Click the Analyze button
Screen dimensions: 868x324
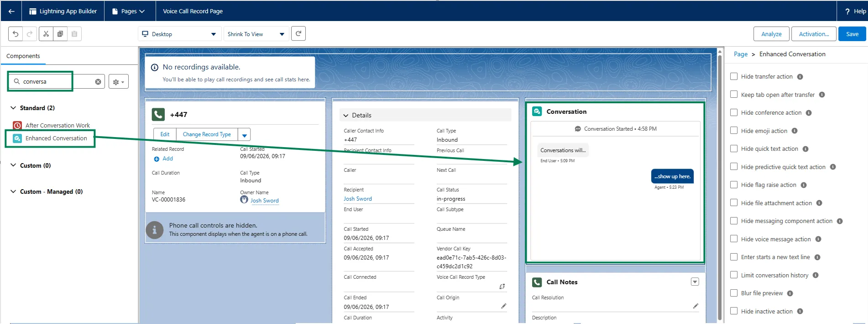click(771, 34)
